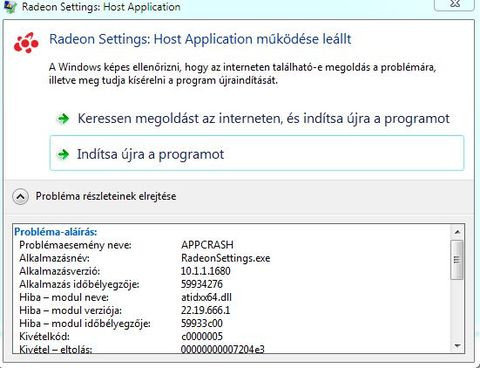Click the Probléma-aláírás heading
The image size is (480, 368).
(56, 232)
